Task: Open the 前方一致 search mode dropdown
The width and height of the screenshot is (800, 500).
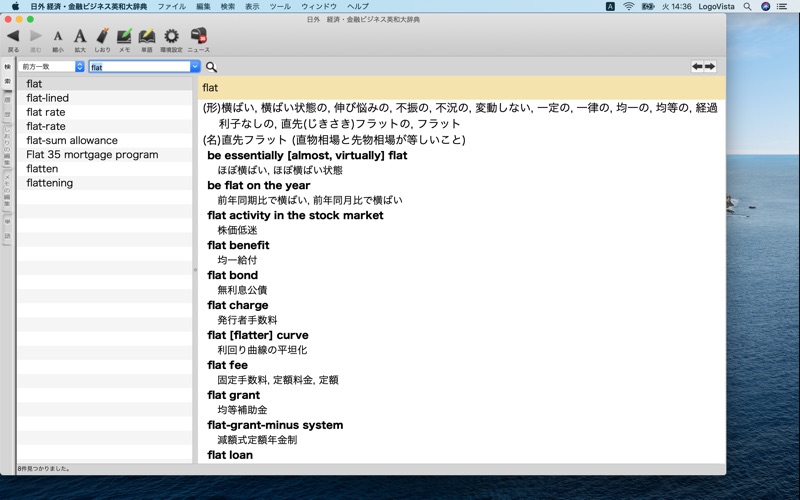Action: point(52,66)
